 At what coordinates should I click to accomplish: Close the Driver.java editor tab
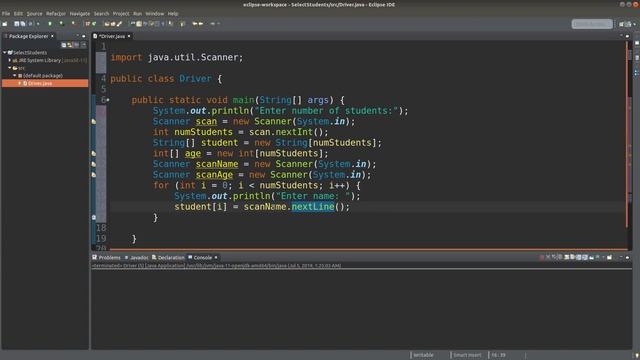[x=129, y=36]
